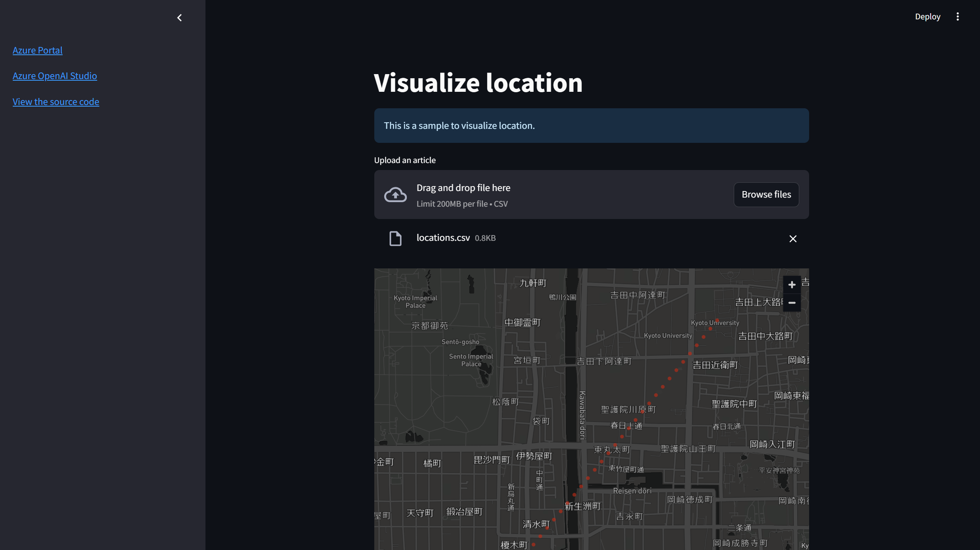Click the Kyoto Imperial Palace map label
980x550 pixels.
415,302
